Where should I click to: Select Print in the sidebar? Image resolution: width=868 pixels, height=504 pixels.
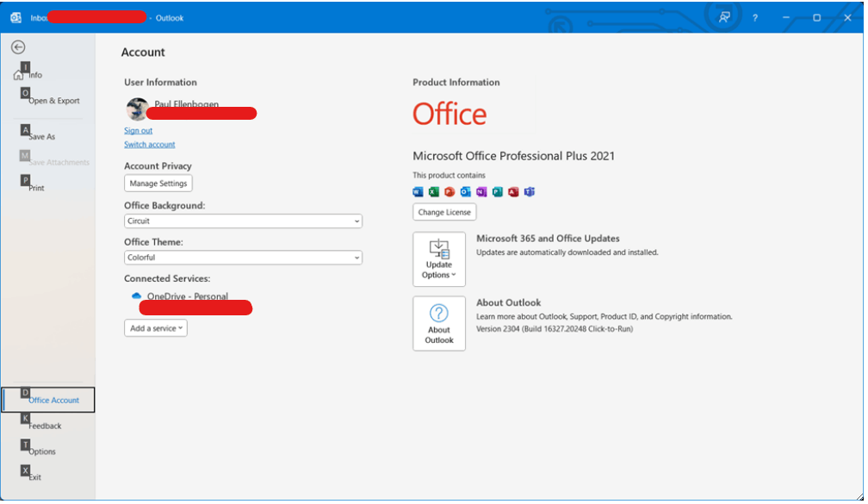click(x=36, y=188)
